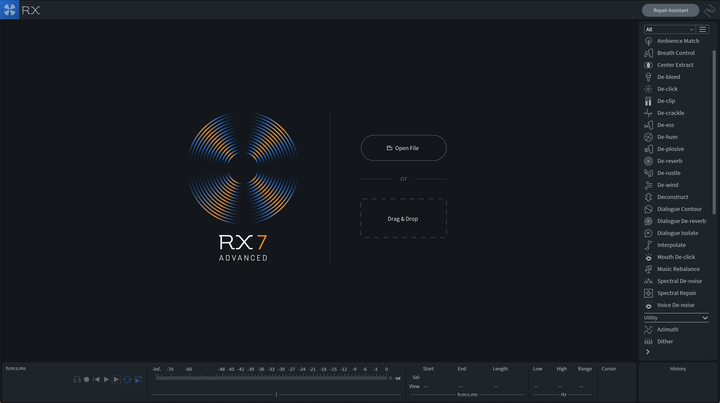Click the Sel row label
The width and height of the screenshot is (720, 403).
click(x=416, y=377)
